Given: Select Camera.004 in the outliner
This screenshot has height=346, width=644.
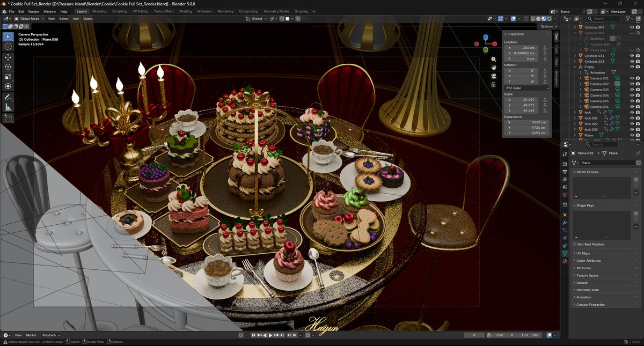Looking at the screenshot, I should [x=599, y=95].
